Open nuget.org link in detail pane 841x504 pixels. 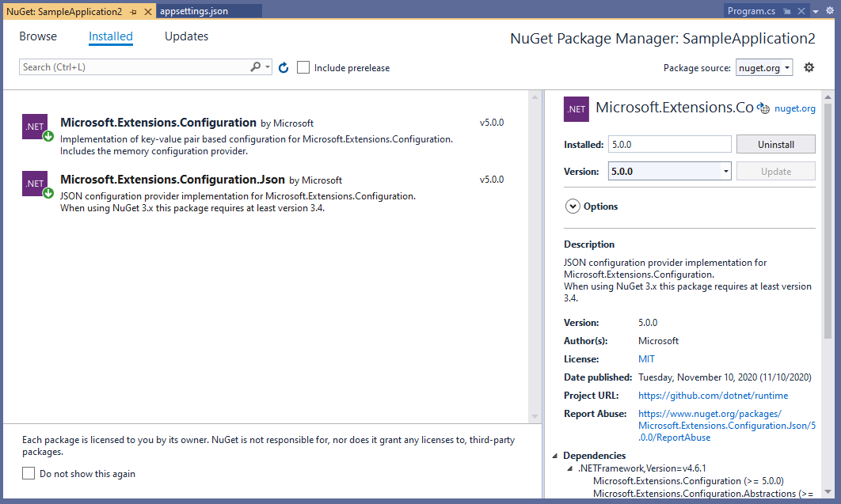pos(795,108)
